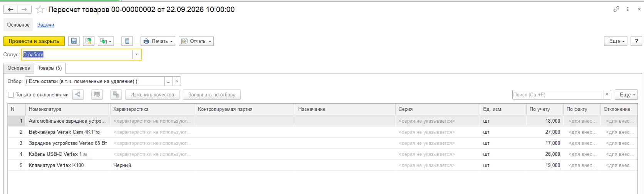
Task: Open the Печать dropdown menu
Action: 158,41
